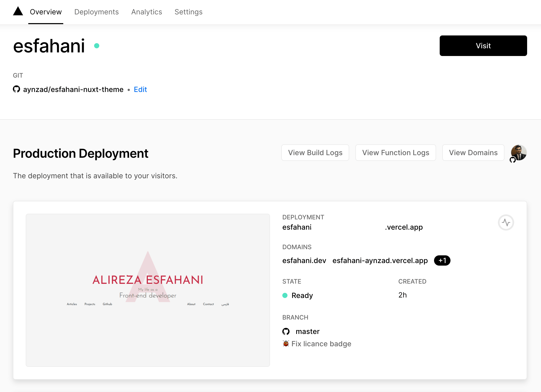Click the Analytics menu tab
Image resolution: width=541 pixels, height=392 pixels.
click(147, 12)
